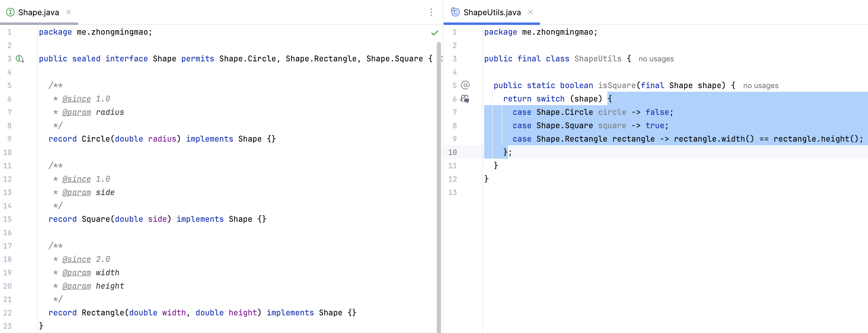Click line number 10 in the ShapeUtils.java gutter

(453, 152)
